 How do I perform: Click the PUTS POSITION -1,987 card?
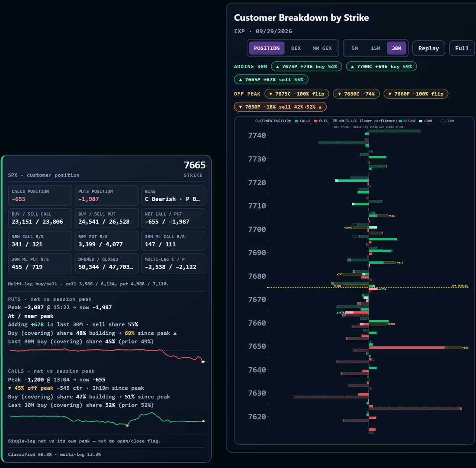click(x=106, y=196)
